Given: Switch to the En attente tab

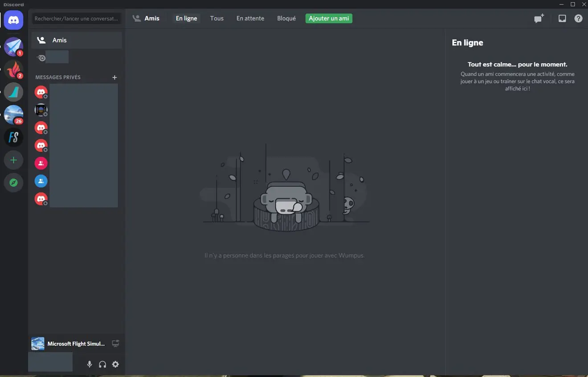Looking at the screenshot, I should click(250, 19).
